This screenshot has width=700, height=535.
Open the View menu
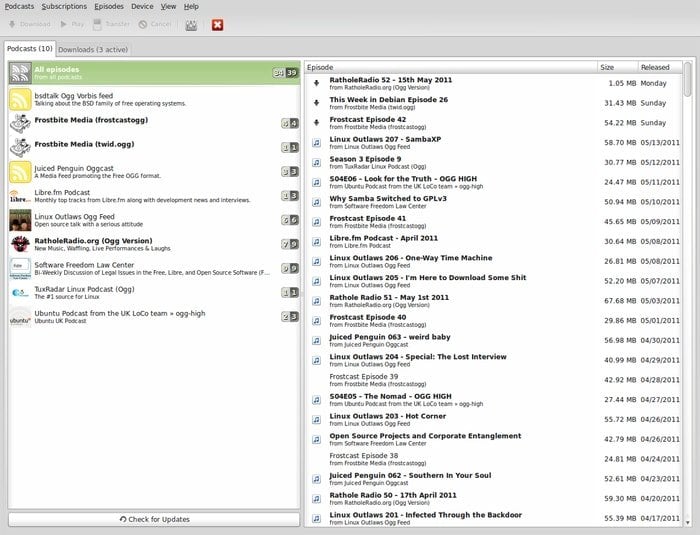(x=168, y=6)
